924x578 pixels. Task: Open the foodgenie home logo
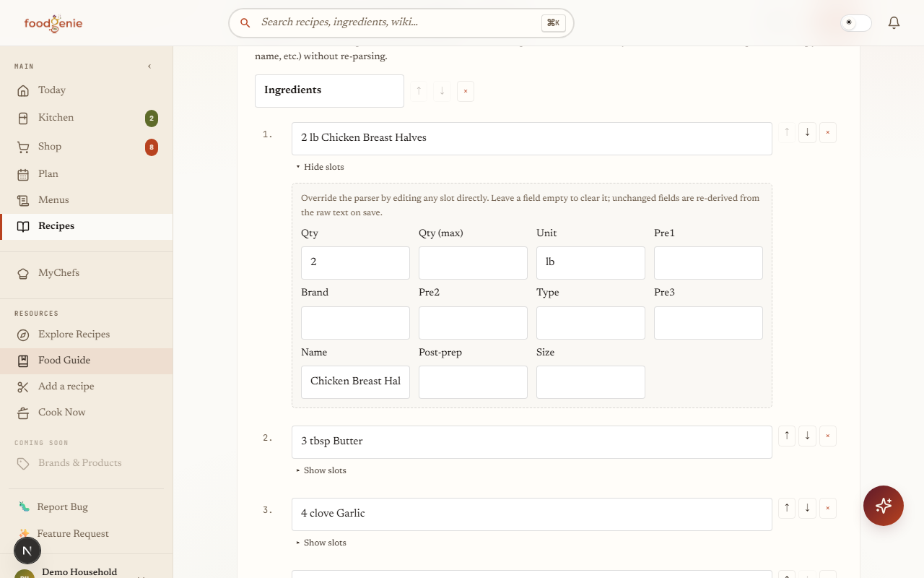pos(53,23)
